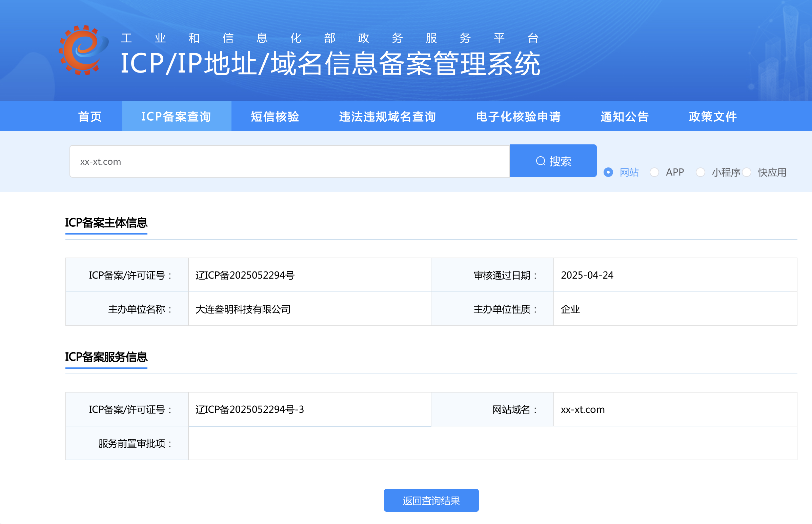Open the ICP备案查询 tab
Image resolution: width=812 pixels, height=524 pixels.
176,116
